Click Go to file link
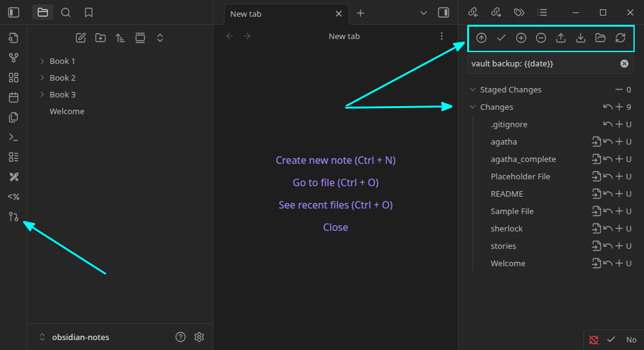The width and height of the screenshot is (644, 350). (336, 182)
